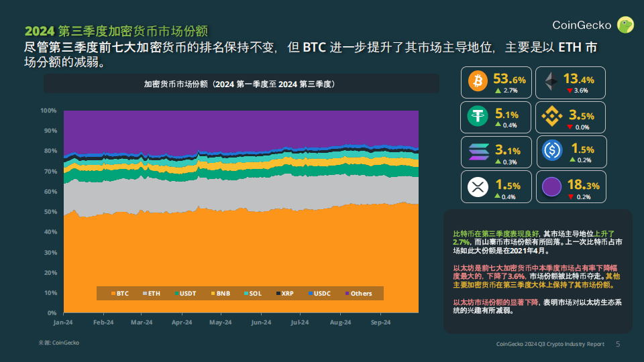
Task: Select the Others legend entry
Action: point(358,294)
